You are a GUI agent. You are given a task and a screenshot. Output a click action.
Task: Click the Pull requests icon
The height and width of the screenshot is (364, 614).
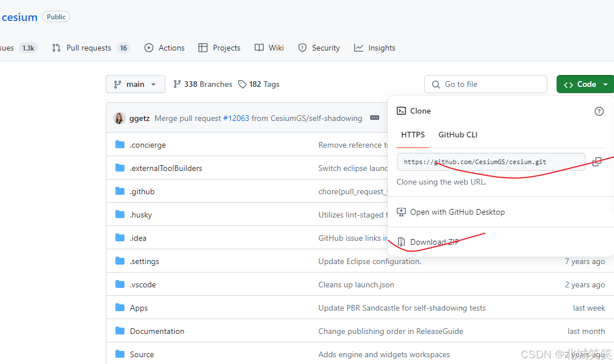(56, 48)
